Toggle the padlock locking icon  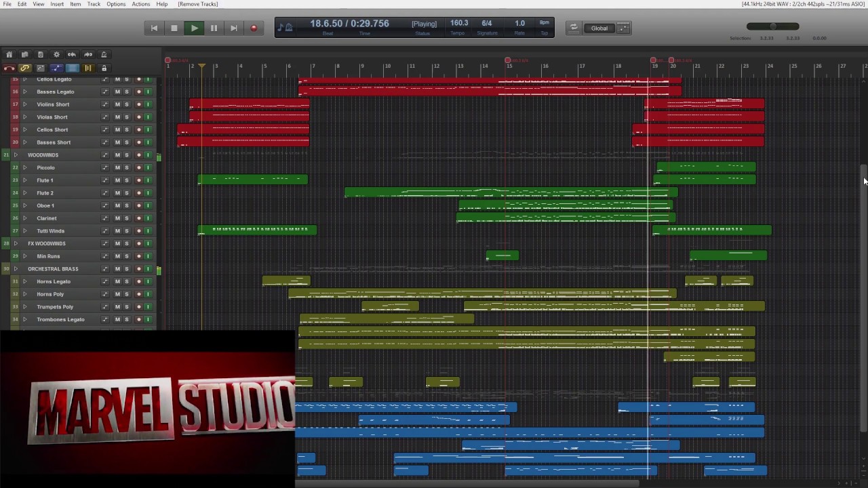pos(104,68)
